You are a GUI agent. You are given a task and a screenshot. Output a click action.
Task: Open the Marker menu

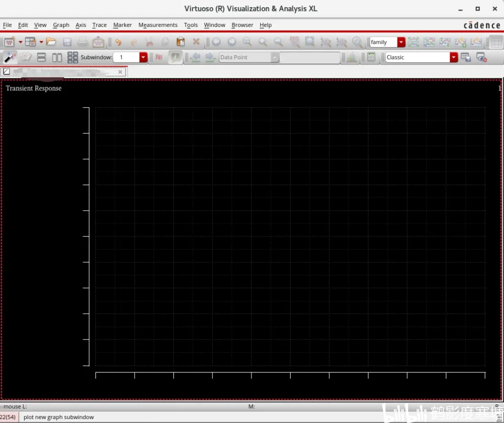click(123, 25)
